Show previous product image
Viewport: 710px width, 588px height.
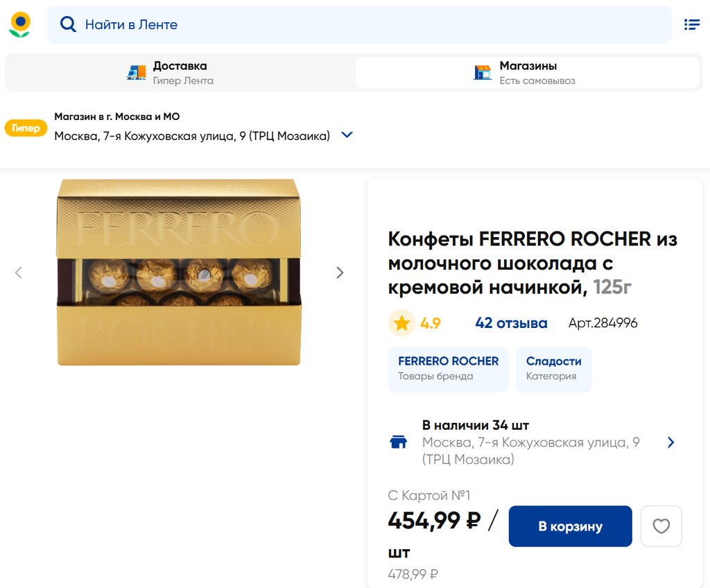tap(19, 273)
